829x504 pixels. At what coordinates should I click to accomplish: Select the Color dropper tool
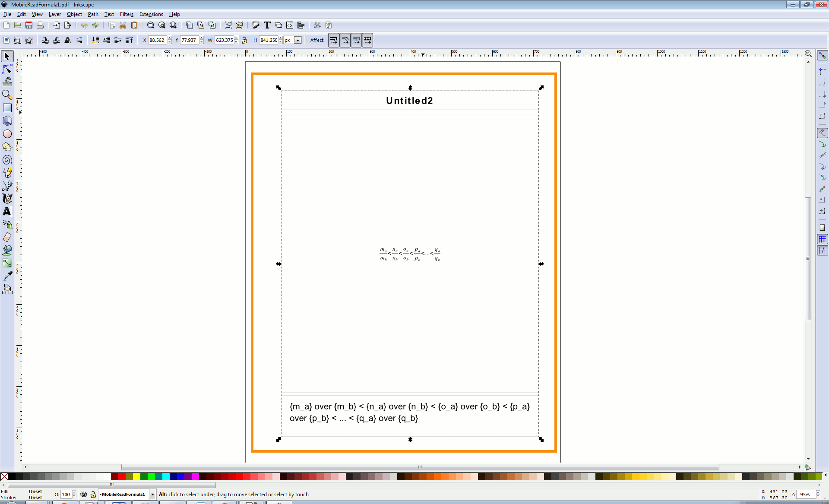pyautogui.click(x=7, y=276)
